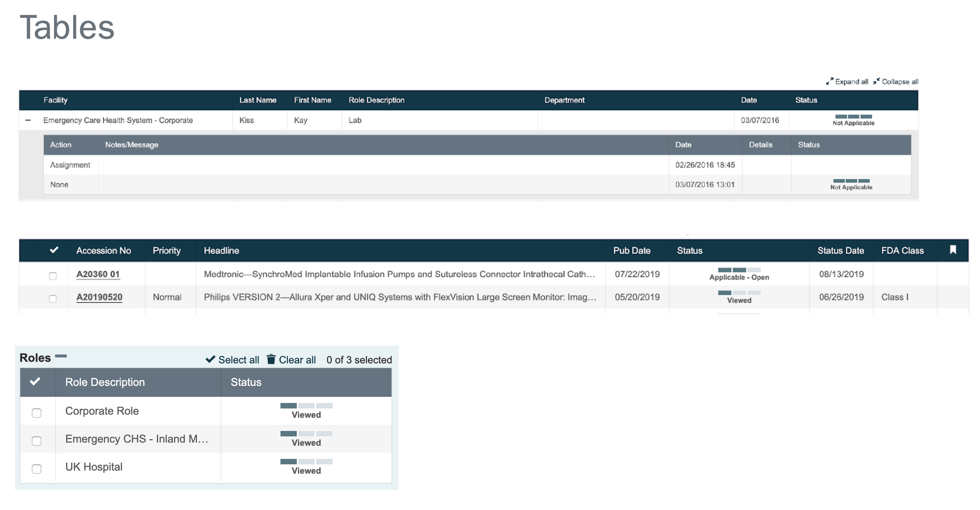
Task: Click the Select all checkmark icon
Action: (x=210, y=359)
